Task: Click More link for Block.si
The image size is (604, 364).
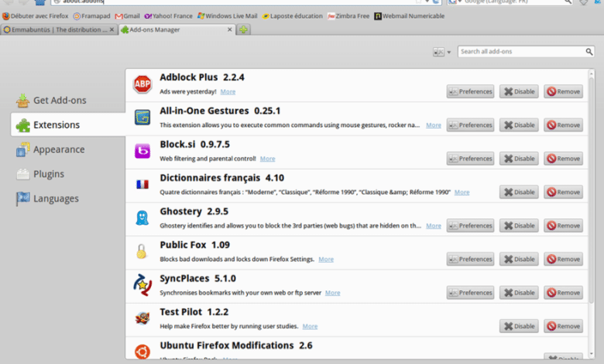Action: pos(267,159)
